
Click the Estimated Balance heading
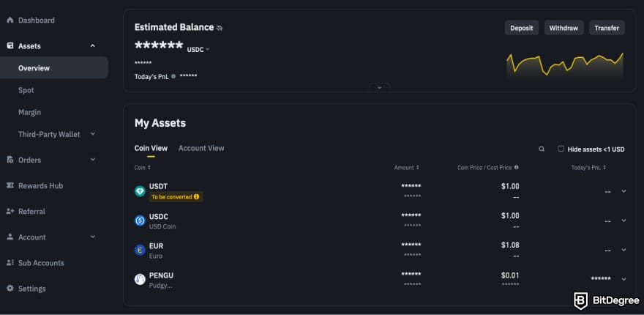click(x=174, y=28)
